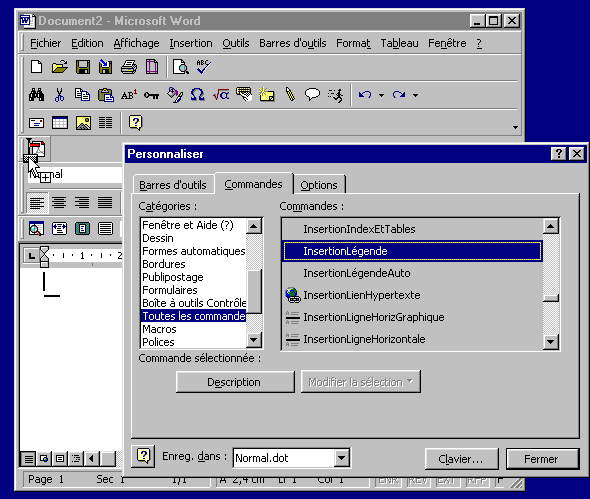
Task: Click the Save floppy disk icon
Action: pyautogui.click(x=83, y=67)
